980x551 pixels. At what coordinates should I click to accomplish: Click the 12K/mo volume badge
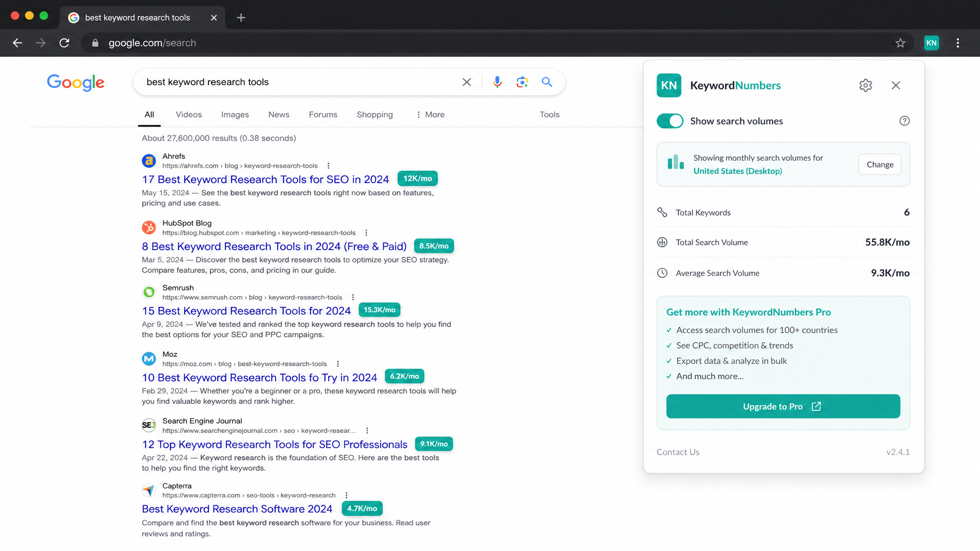pyautogui.click(x=417, y=178)
